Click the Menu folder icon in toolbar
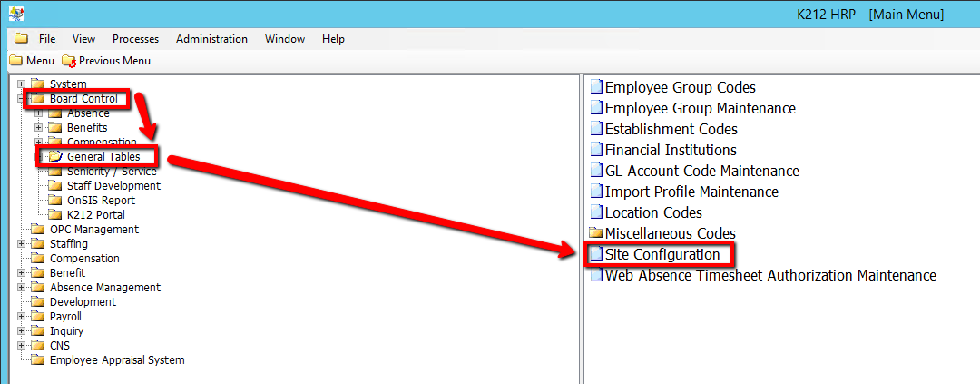Screen dimensions: 980x384 click(x=15, y=61)
